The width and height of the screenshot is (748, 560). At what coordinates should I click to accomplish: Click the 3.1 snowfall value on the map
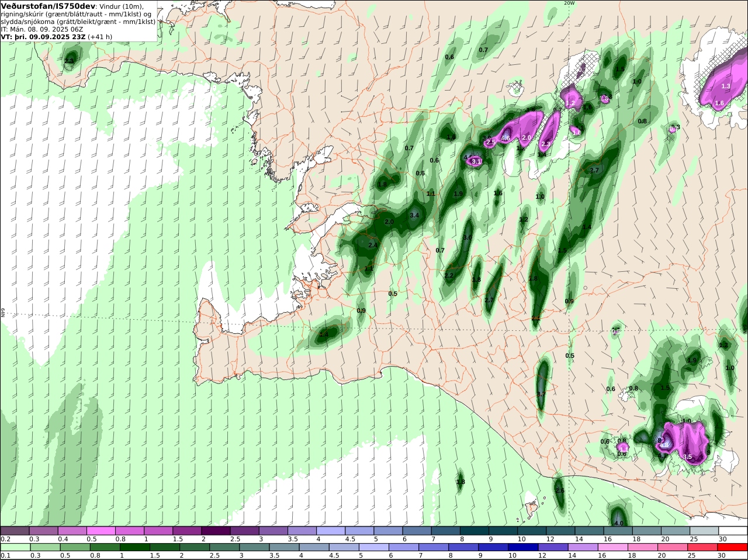(476, 162)
